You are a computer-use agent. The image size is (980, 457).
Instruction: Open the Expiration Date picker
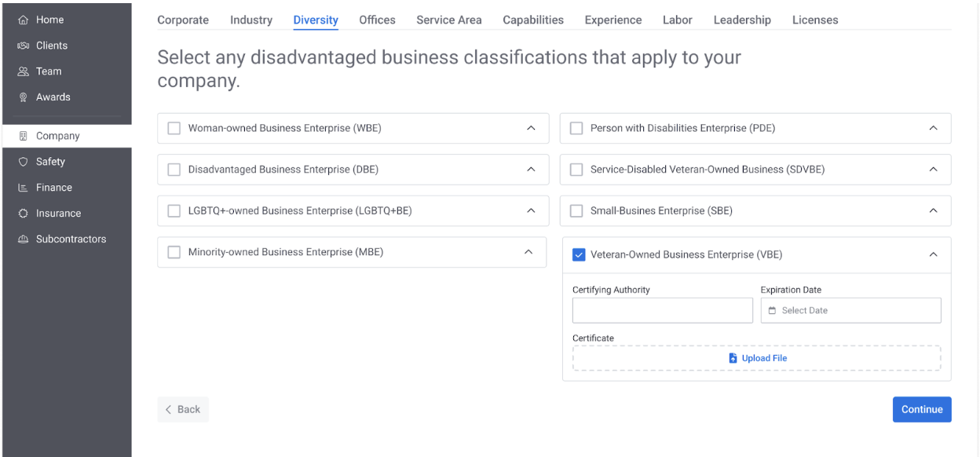pyautogui.click(x=850, y=310)
